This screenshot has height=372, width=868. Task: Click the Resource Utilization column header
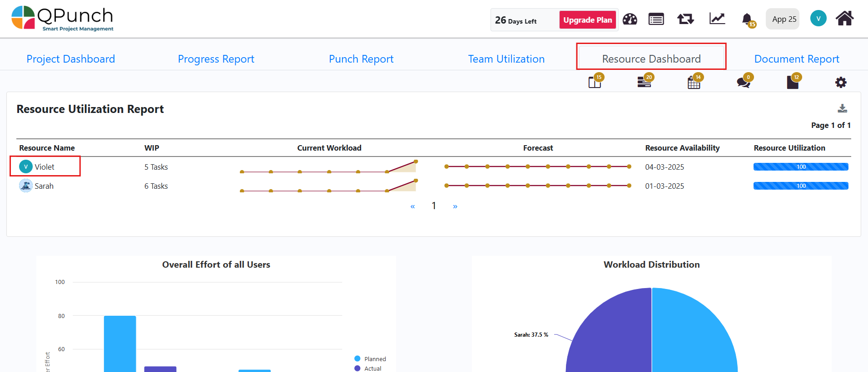[789, 148]
